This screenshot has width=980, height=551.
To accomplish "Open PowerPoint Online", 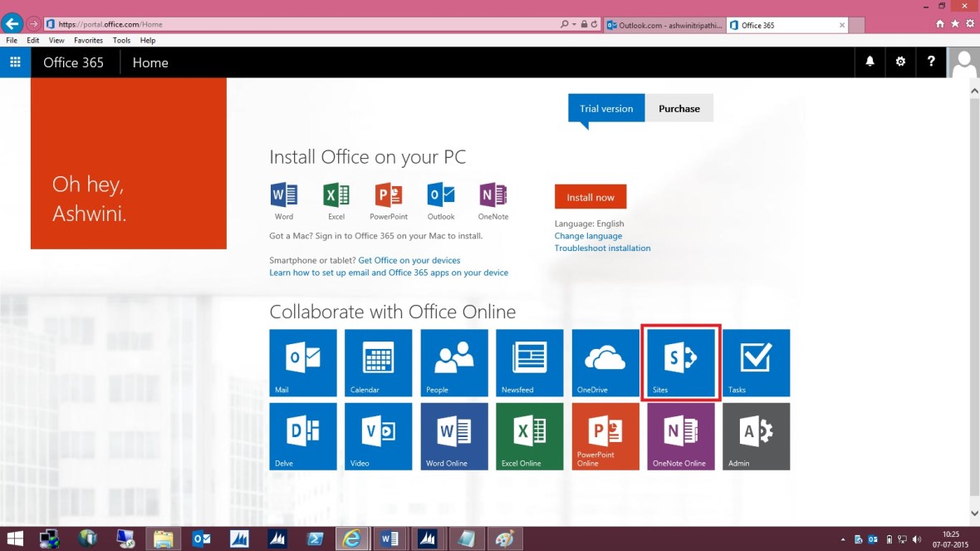I will (x=605, y=436).
